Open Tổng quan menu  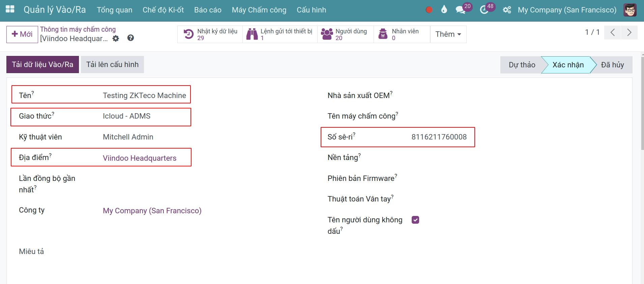(115, 10)
